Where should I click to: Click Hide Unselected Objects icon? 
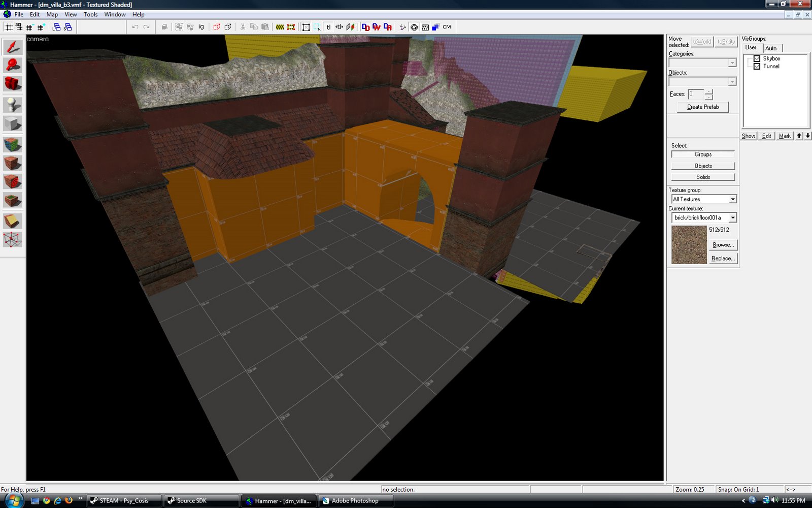[x=228, y=27]
